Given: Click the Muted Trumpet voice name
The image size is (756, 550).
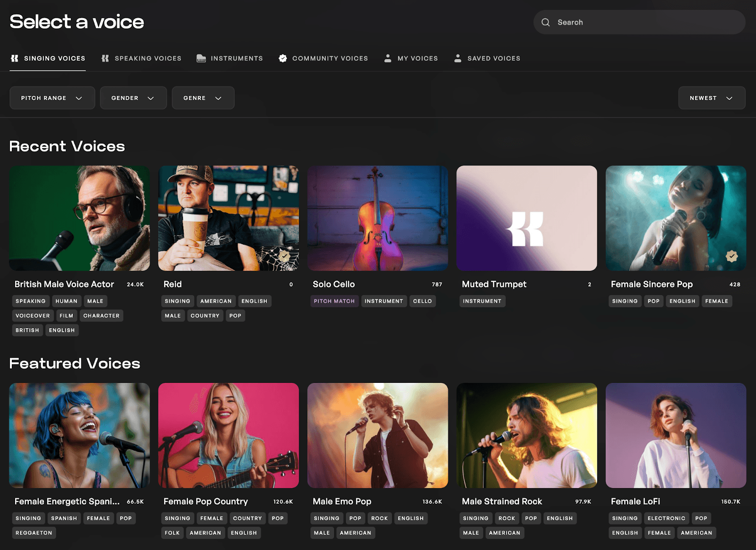Looking at the screenshot, I should coord(494,284).
